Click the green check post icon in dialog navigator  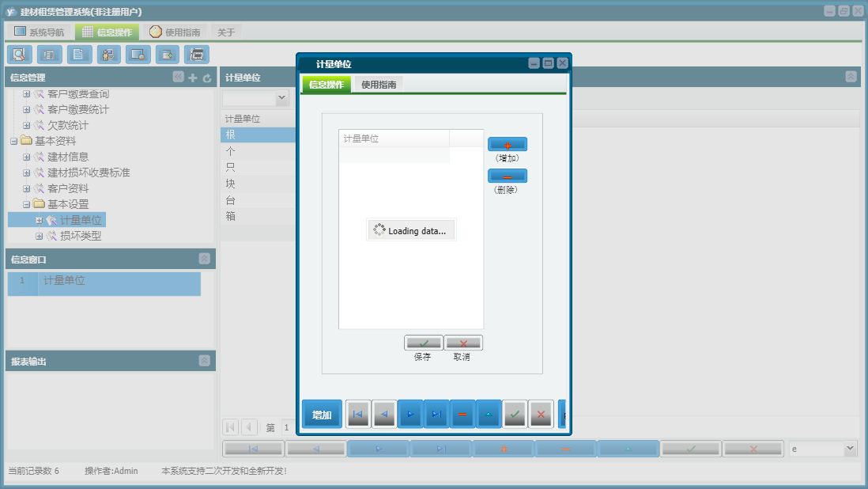[515, 414]
